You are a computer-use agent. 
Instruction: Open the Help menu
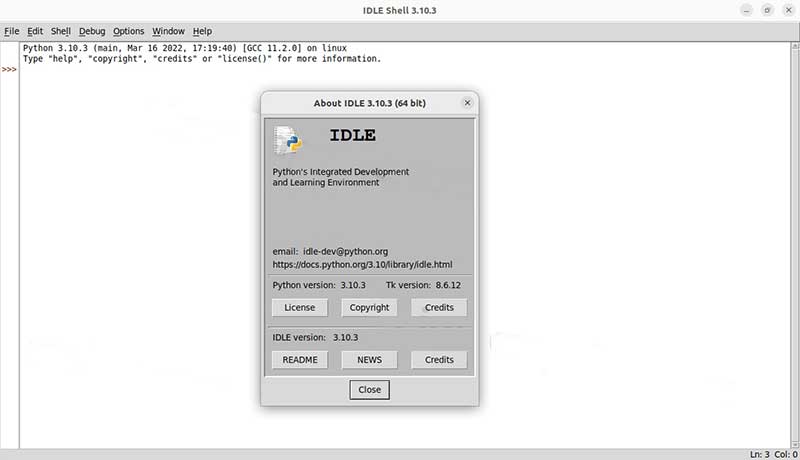coord(202,31)
